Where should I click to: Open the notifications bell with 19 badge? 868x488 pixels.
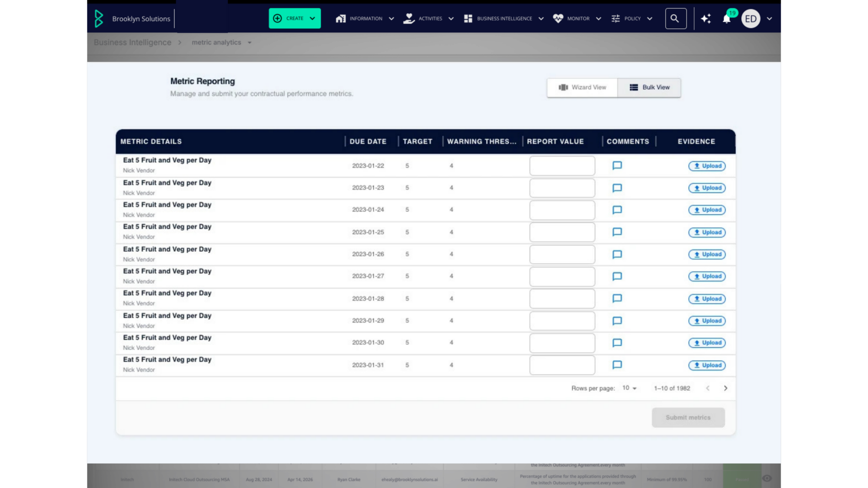(726, 19)
